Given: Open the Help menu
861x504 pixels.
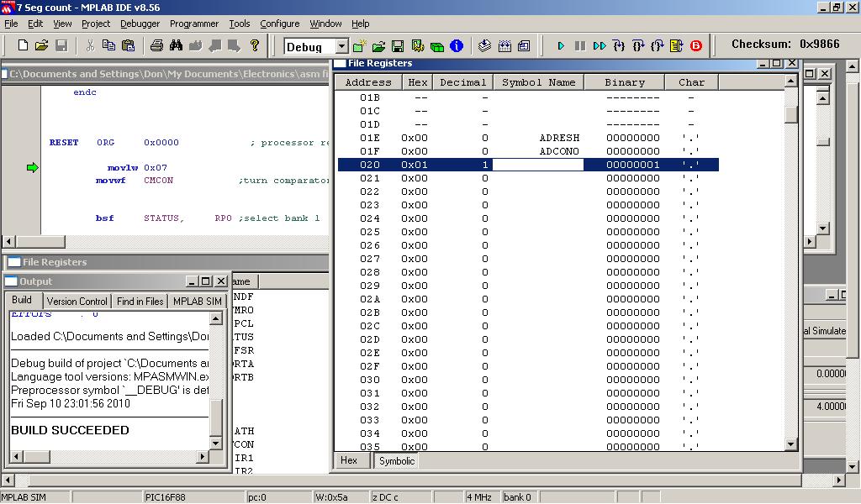Looking at the screenshot, I should click(x=360, y=24).
